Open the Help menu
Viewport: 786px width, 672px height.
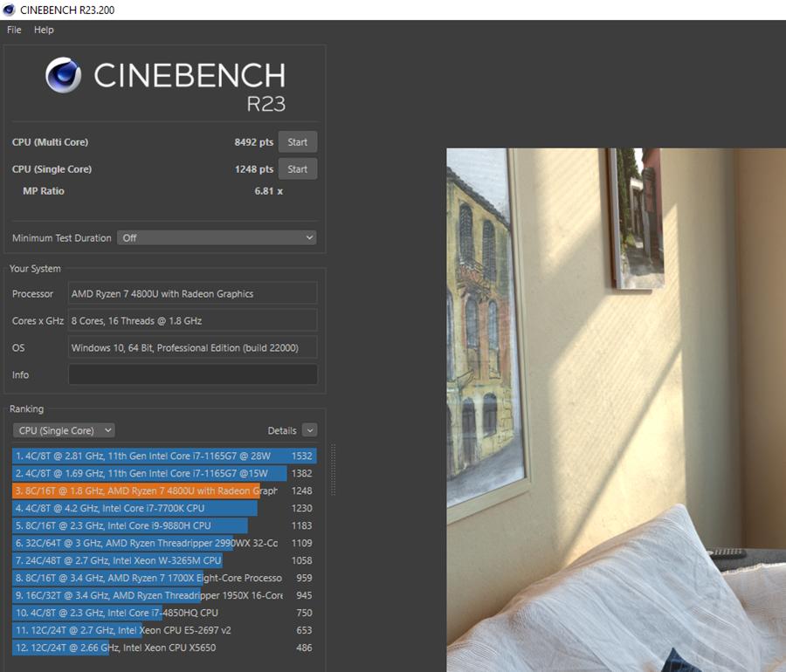coord(44,30)
